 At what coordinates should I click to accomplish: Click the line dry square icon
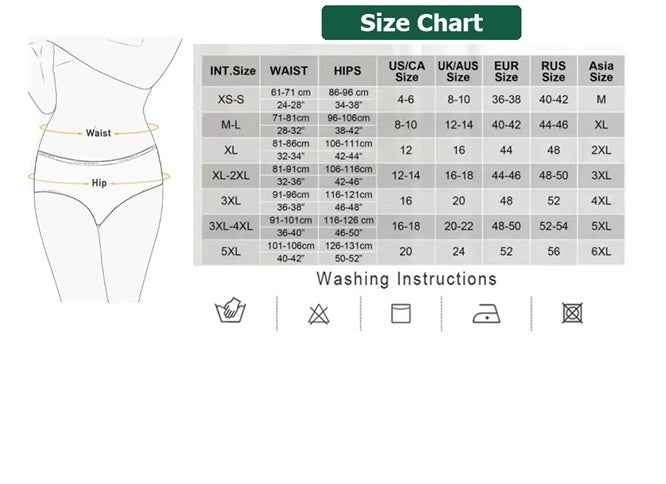click(x=401, y=313)
